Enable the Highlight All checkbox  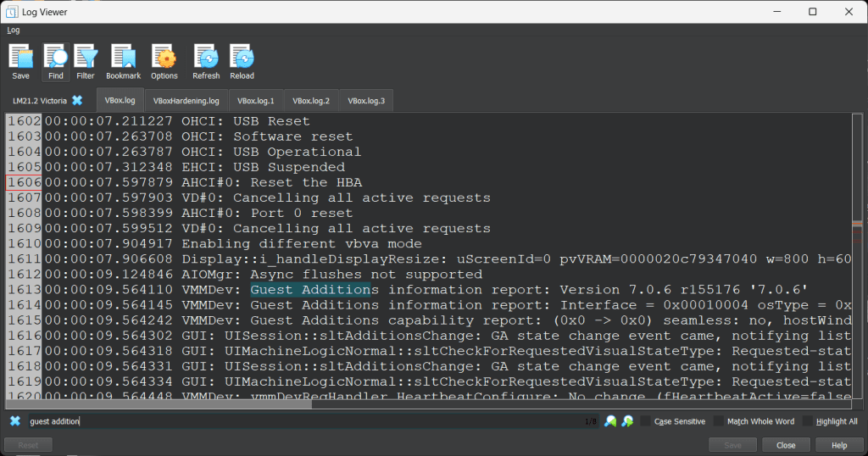[x=808, y=421]
